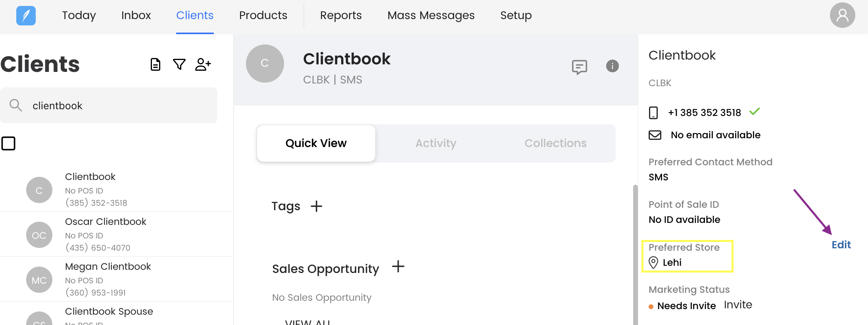This screenshot has height=325, width=868.
Task: Open the client filter funnel icon
Action: coord(179,64)
